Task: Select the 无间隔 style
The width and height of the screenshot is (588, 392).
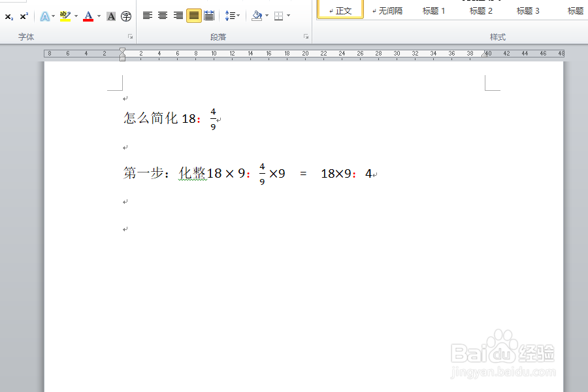Action: pyautogui.click(x=387, y=11)
